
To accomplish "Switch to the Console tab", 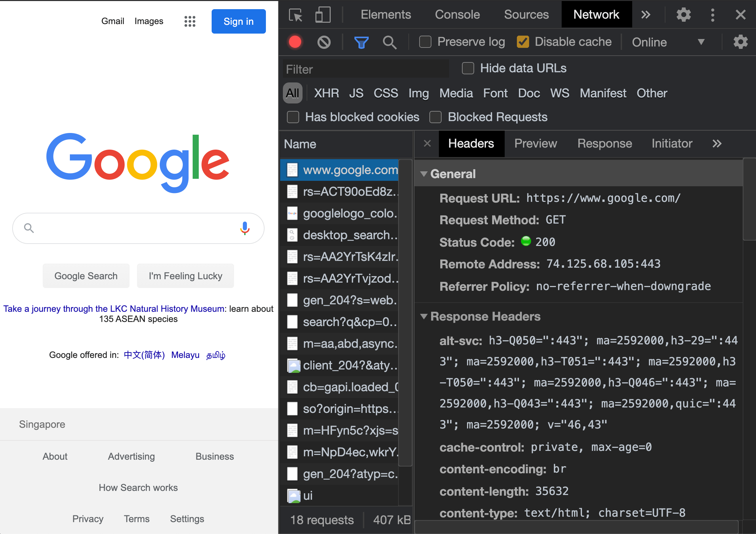I will point(457,15).
